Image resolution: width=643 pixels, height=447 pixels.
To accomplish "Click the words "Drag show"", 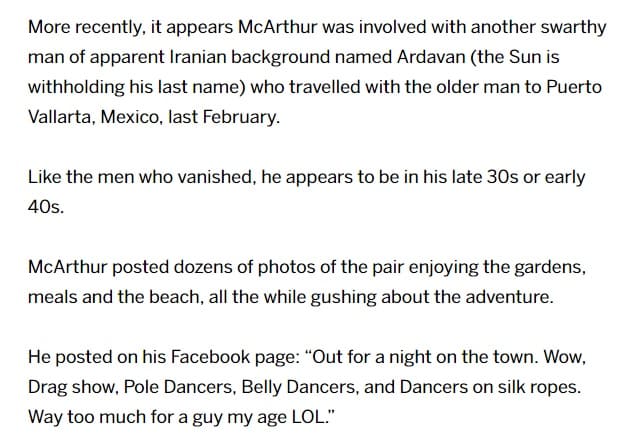I will point(72,387).
